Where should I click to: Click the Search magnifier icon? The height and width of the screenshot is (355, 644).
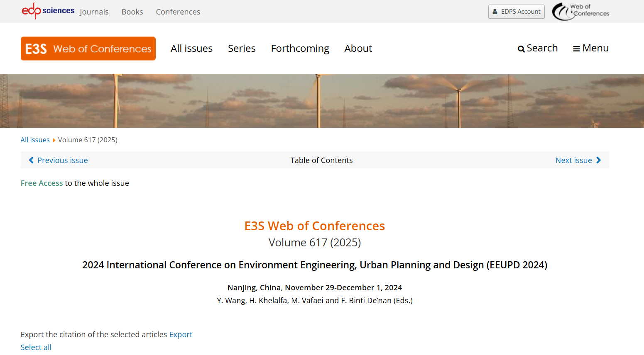point(521,49)
